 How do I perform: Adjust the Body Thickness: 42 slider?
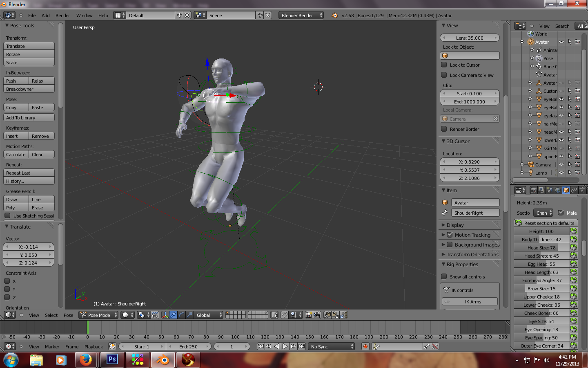(541, 239)
